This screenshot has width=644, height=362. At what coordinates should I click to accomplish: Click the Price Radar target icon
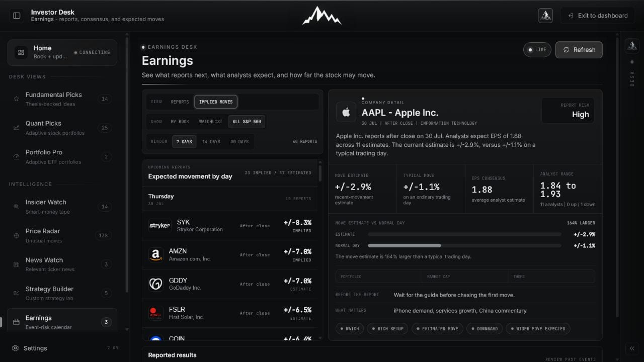pyautogui.click(x=16, y=235)
